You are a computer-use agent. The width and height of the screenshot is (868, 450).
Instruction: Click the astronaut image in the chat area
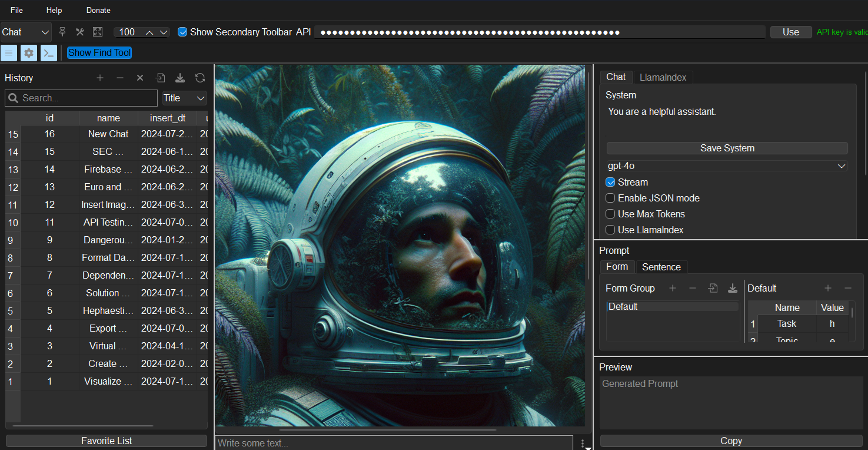(x=400, y=246)
